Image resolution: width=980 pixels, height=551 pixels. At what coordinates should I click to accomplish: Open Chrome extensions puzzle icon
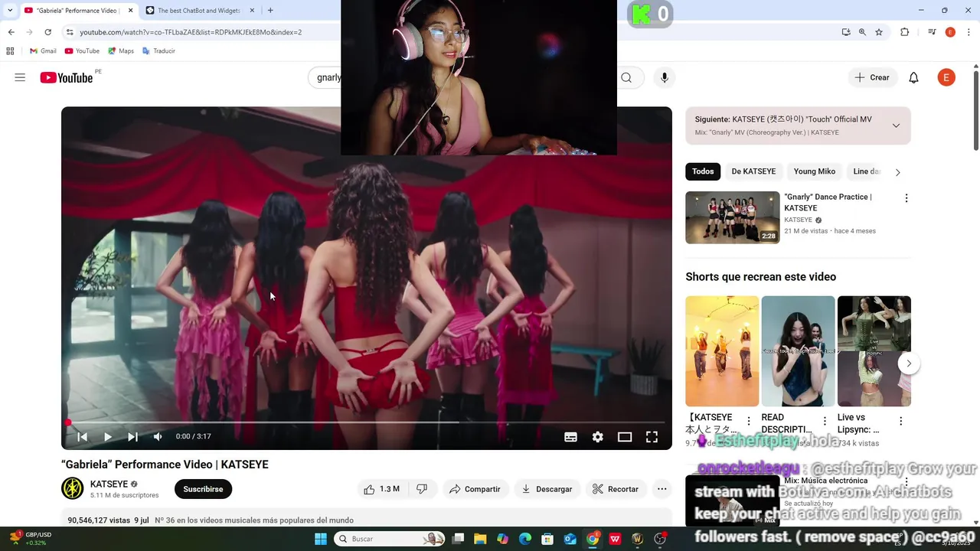(x=905, y=32)
